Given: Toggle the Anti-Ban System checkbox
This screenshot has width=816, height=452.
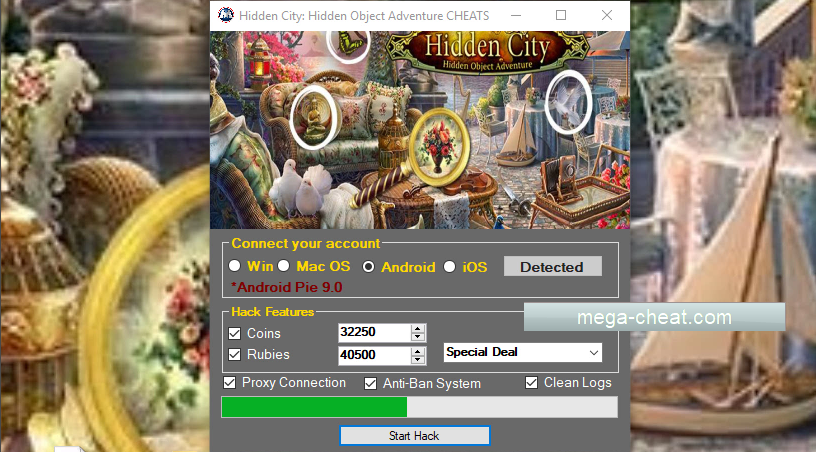Looking at the screenshot, I should (x=371, y=384).
